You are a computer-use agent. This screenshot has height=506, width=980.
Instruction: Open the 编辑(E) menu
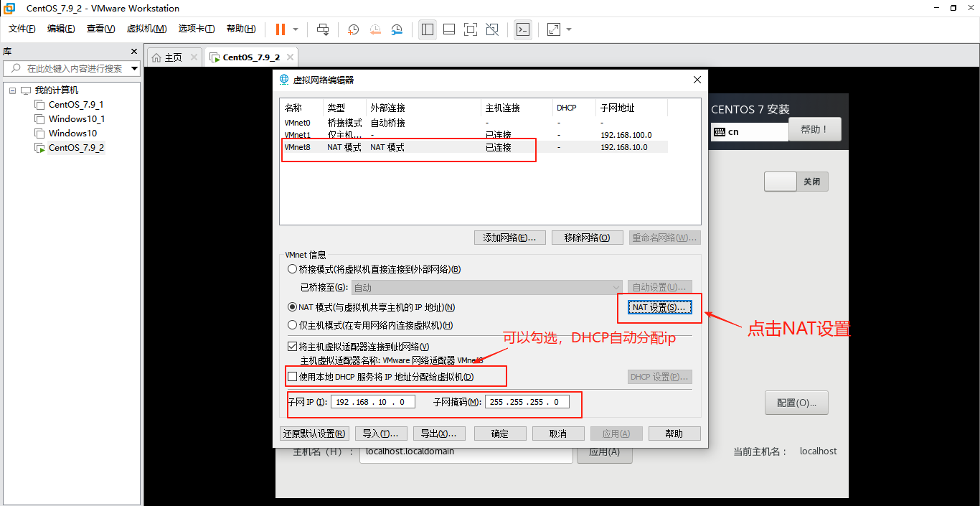tap(61, 29)
